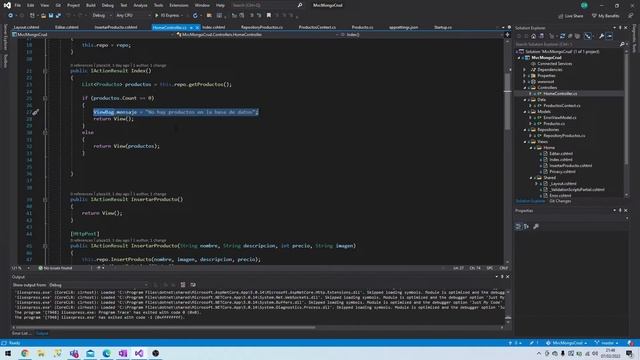Viewport: 640px width, 360px height.
Task: Open the Show output from dropdown
Action: (98, 285)
